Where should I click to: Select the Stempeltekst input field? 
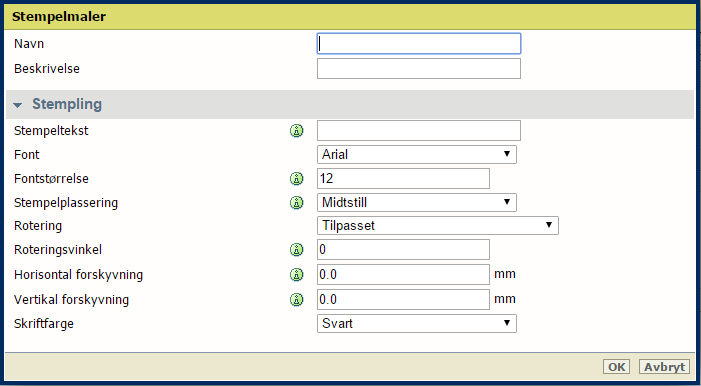pyautogui.click(x=419, y=131)
